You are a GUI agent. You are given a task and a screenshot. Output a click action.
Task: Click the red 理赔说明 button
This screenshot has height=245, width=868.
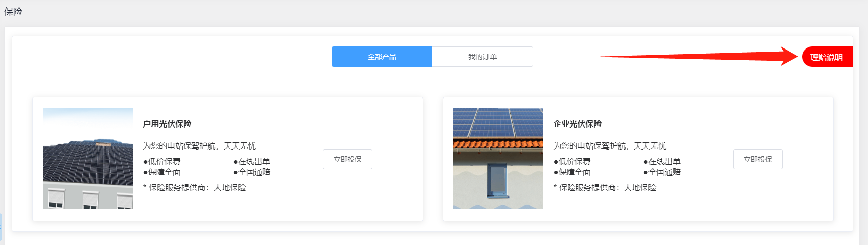[x=827, y=57]
